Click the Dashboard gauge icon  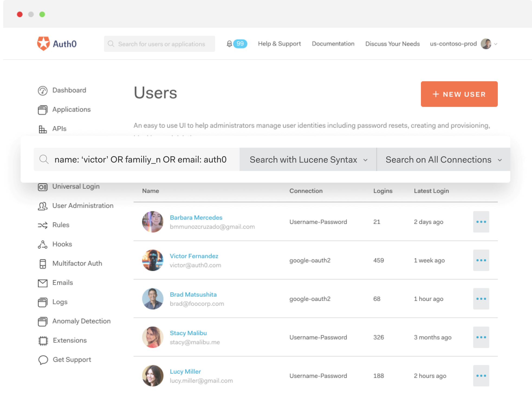coord(43,91)
